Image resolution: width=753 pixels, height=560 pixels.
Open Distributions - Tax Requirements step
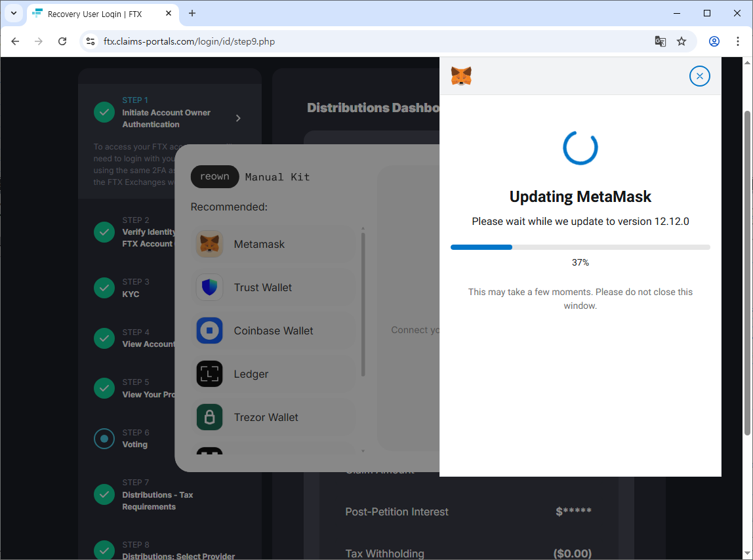[x=157, y=501]
